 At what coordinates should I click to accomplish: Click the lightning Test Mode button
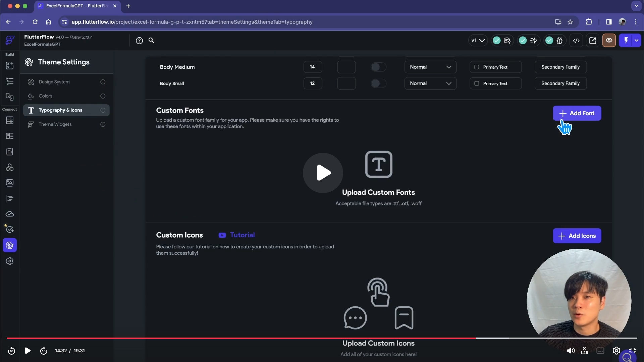626,41
